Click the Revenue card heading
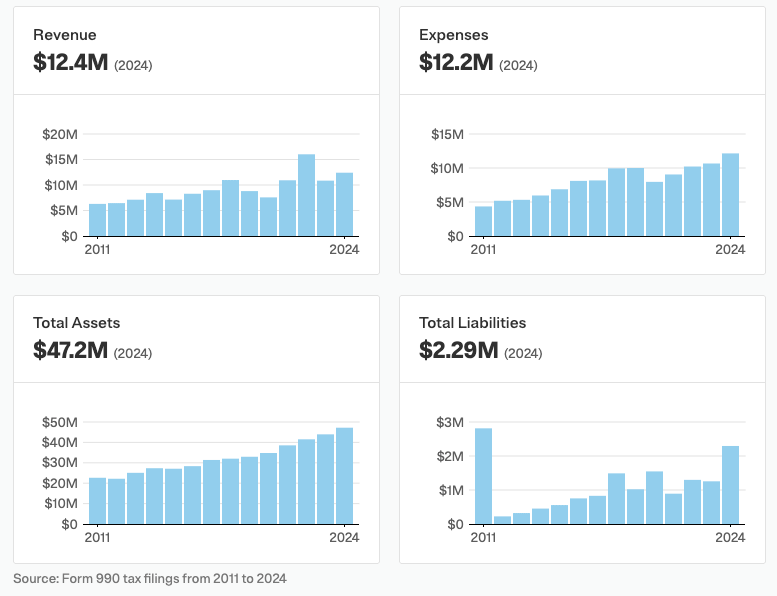The image size is (777, 596). (64, 35)
